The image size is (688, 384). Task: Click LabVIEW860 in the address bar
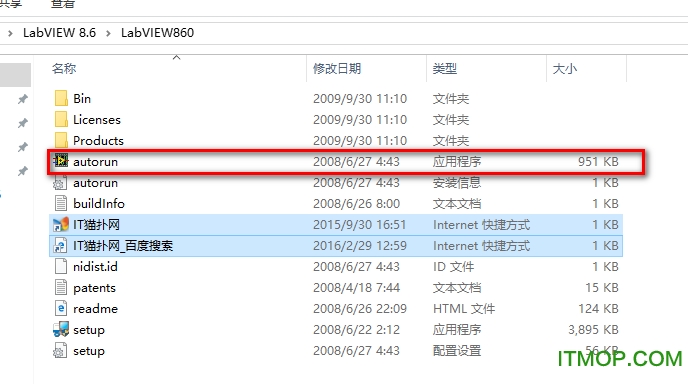pos(158,32)
